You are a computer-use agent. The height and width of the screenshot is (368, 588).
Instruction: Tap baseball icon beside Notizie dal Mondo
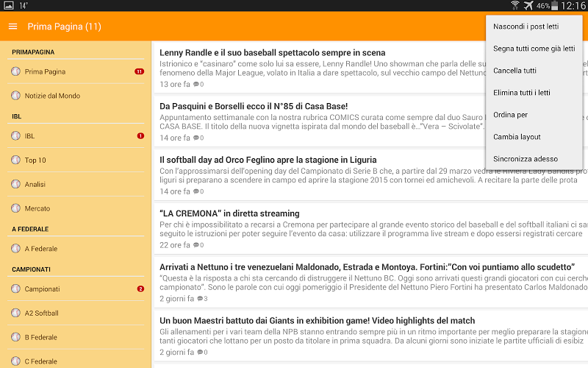[x=15, y=96]
